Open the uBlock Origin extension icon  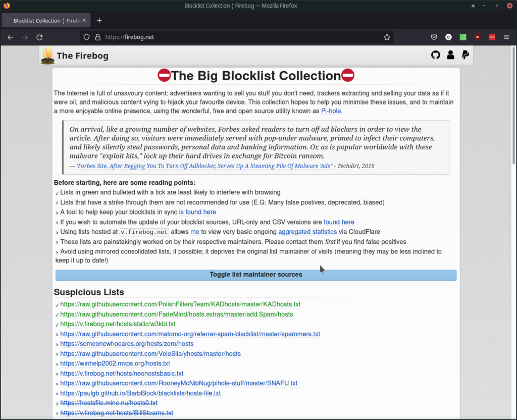coord(478,37)
